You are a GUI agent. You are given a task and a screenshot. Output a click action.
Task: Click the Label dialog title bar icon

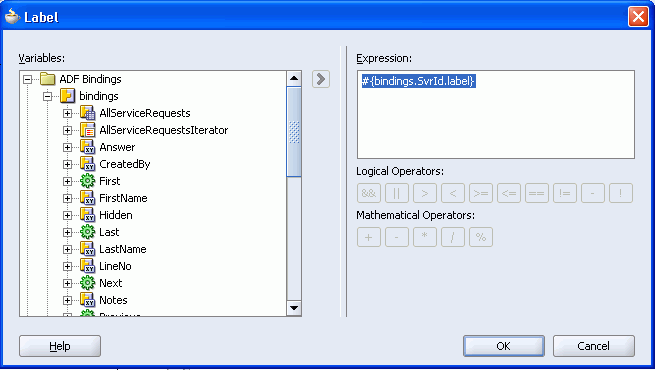click(x=13, y=17)
